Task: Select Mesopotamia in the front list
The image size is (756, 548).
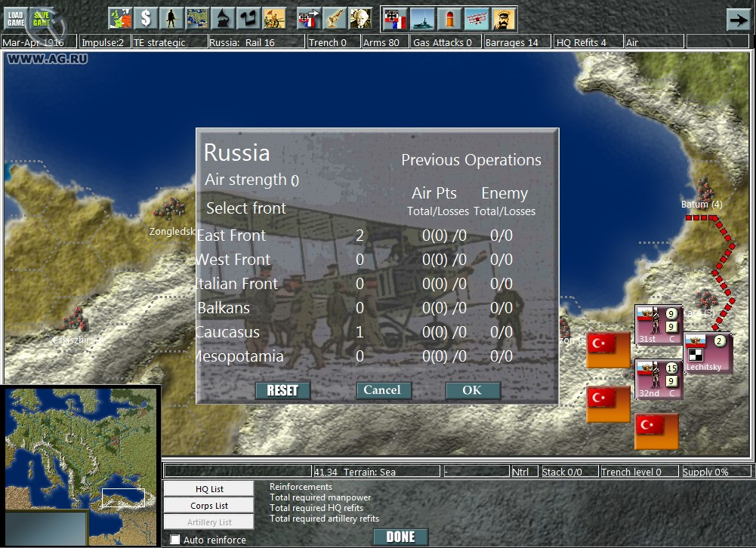Action: click(x=240, y=356)
